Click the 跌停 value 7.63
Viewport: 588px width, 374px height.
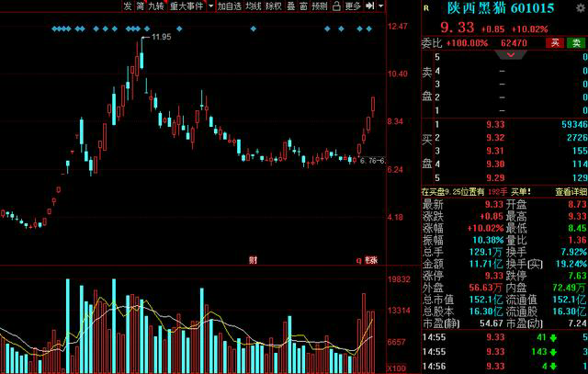coord(577,276)
